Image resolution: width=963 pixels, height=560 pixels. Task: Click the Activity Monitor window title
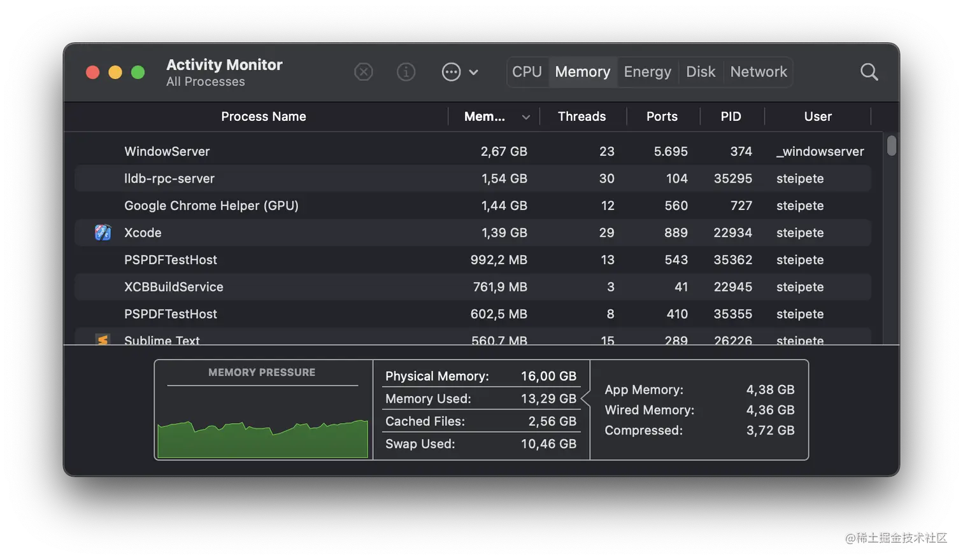click(x=224, y=64)
